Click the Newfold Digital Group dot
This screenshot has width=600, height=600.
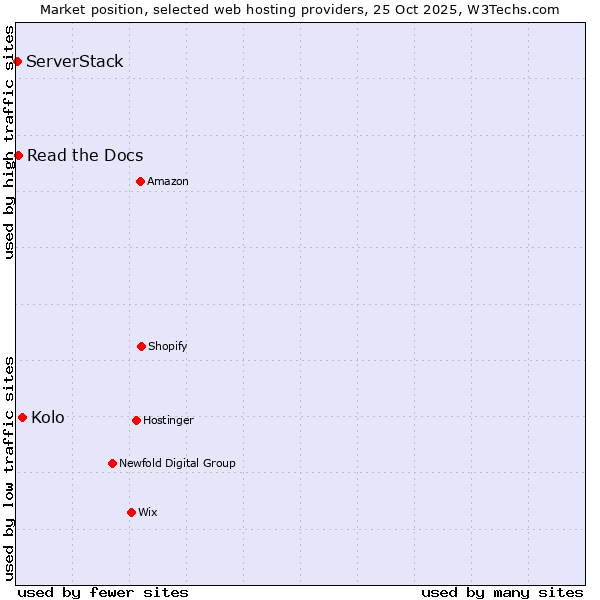112,463
